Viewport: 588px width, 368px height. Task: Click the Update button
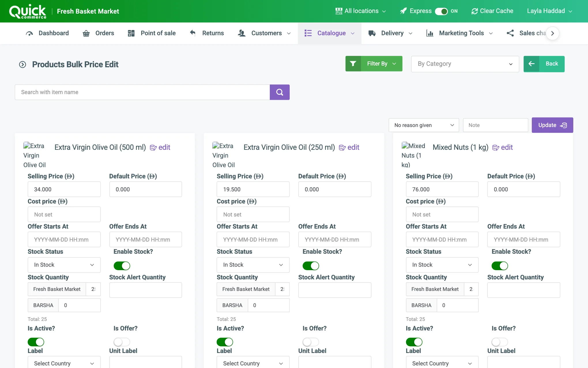point(552,125)
